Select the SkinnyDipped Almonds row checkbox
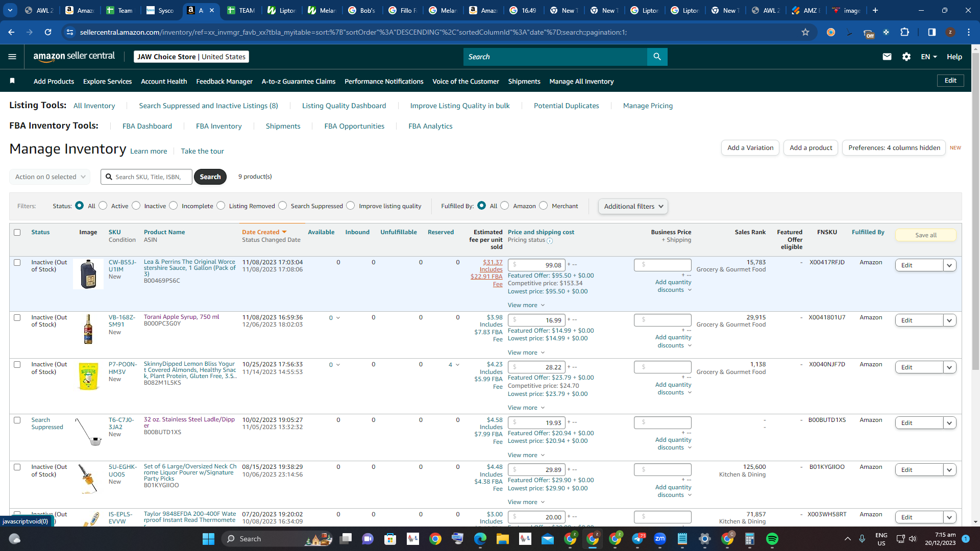The height and width of the screenshot is (551, 980). pos(17,365)
